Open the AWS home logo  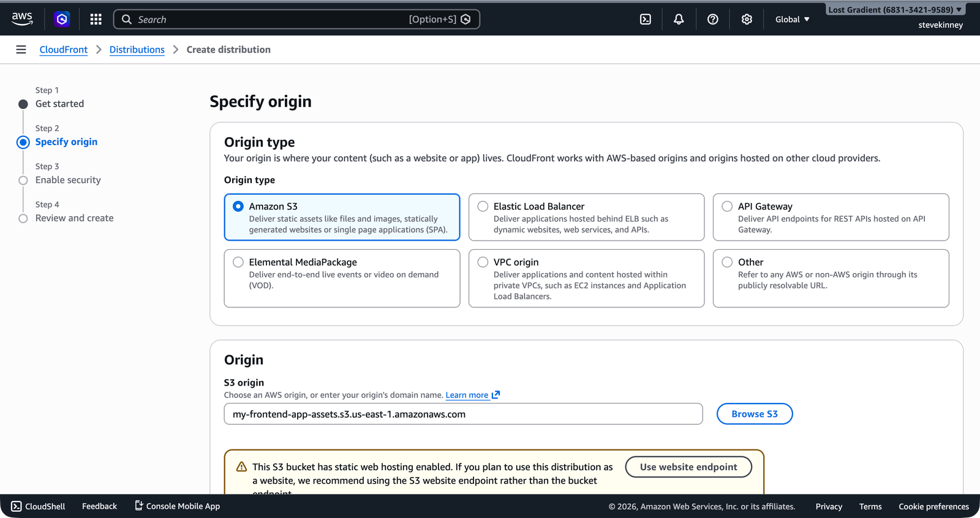click(22, 19)
